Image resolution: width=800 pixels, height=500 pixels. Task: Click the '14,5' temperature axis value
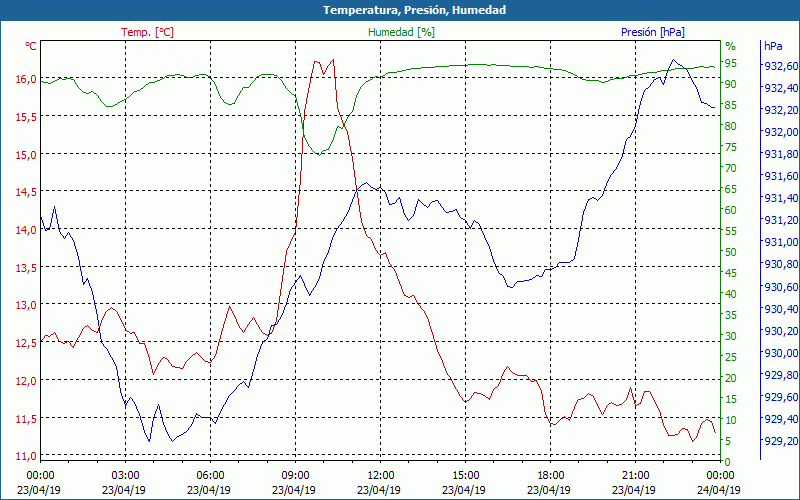[x=26, y=192]
